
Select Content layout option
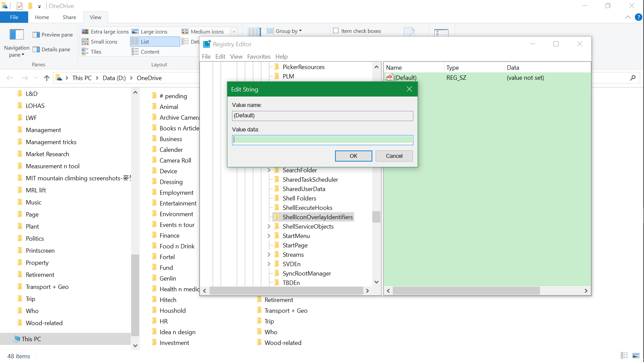coord(146,52)
